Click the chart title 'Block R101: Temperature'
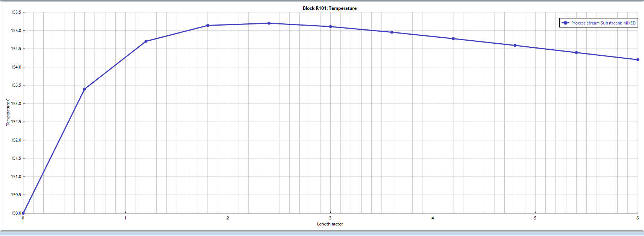 coord(330,8)
